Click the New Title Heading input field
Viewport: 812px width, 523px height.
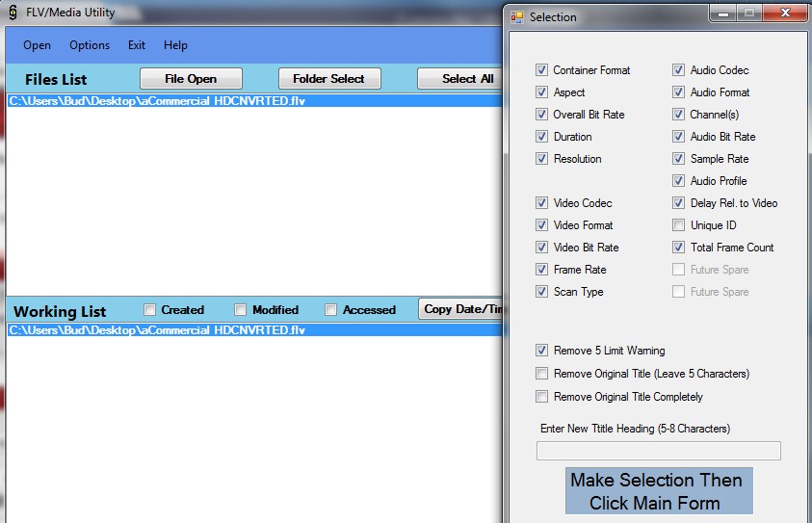pos(659,451)
